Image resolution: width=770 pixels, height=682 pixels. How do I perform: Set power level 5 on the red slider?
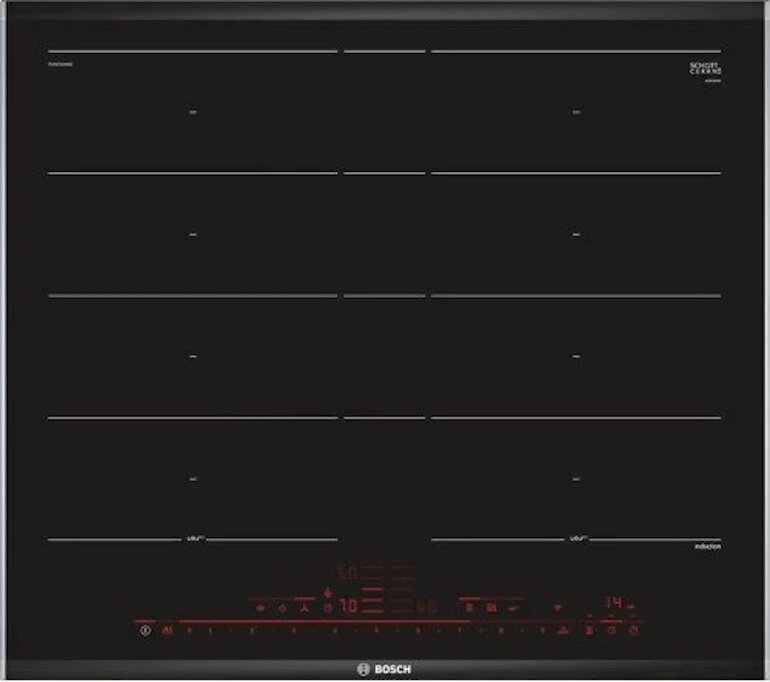(377, 631)
